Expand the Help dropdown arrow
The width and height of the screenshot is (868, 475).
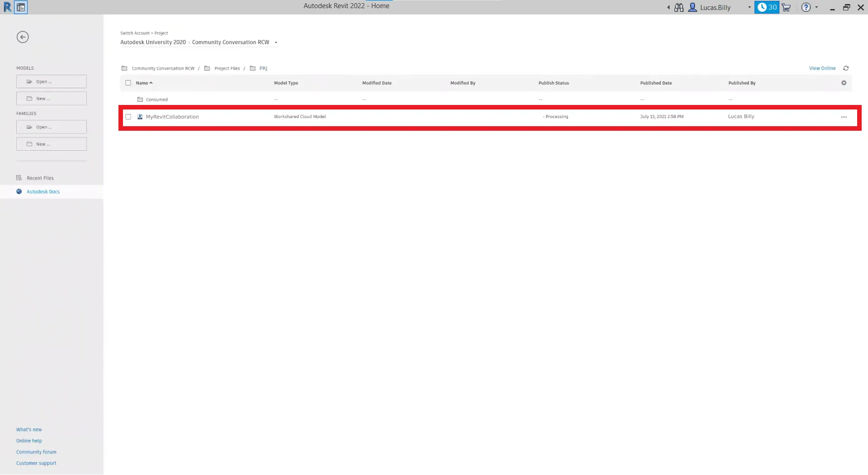click(x=816, y=7)
